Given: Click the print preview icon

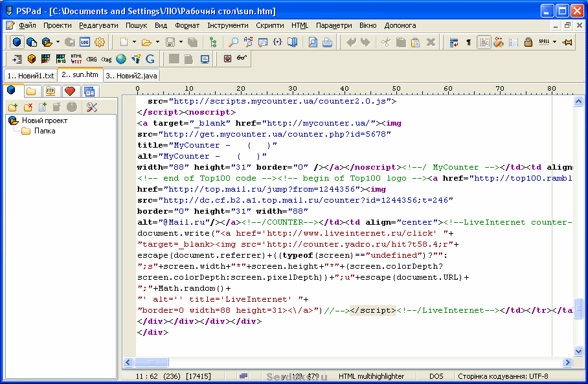Looking at the screenshot, I should (313, 42).
